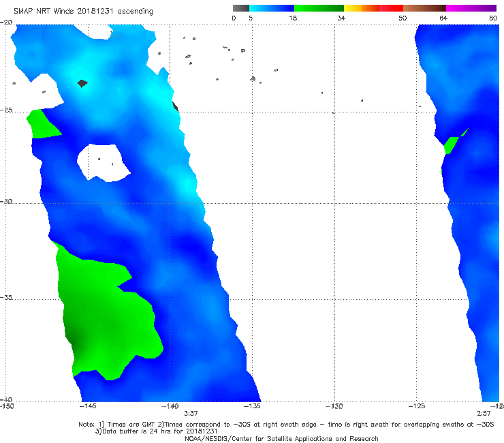Click the longitude label '-145'

[x=88, y=406]
